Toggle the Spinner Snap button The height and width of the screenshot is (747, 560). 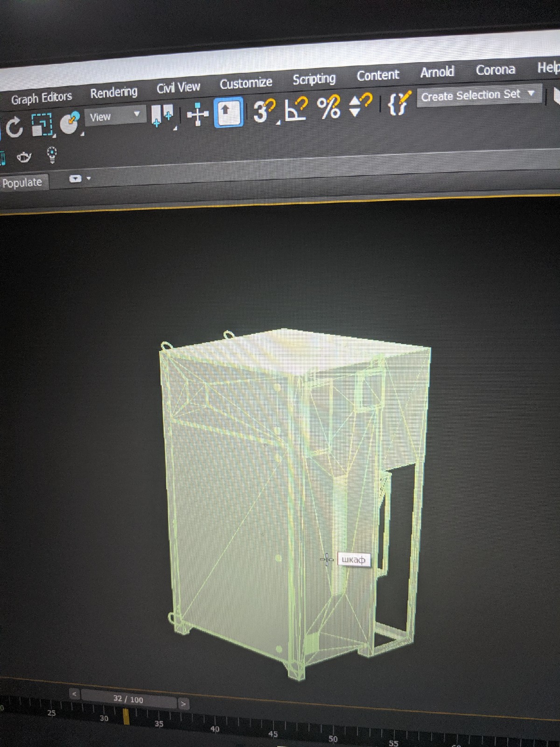(360, 105)
